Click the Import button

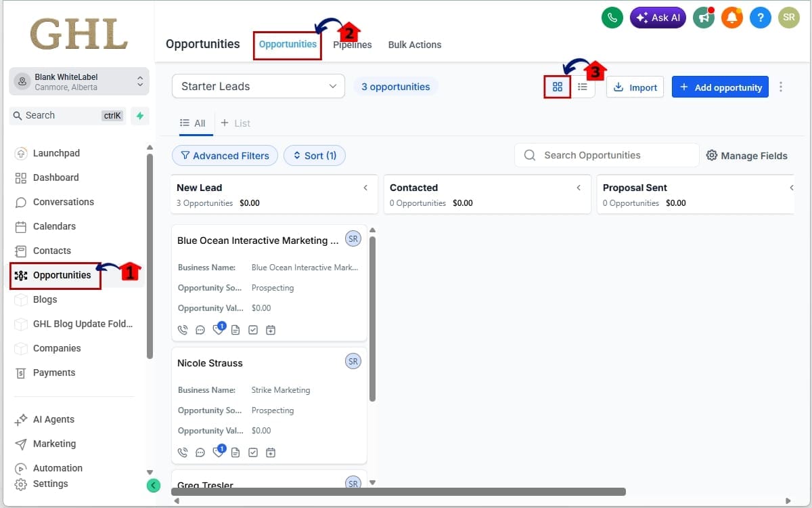point(635,87)
